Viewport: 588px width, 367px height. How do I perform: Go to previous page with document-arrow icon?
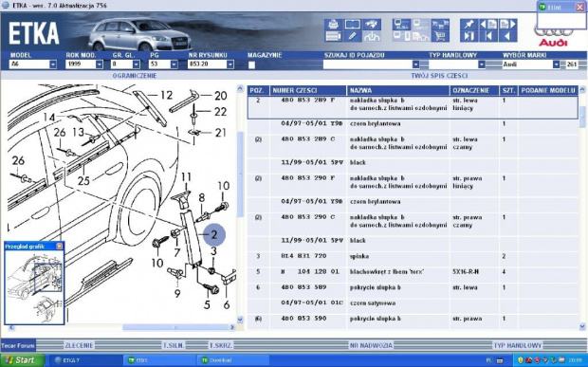pyautogui.click(x=488, y=25)
